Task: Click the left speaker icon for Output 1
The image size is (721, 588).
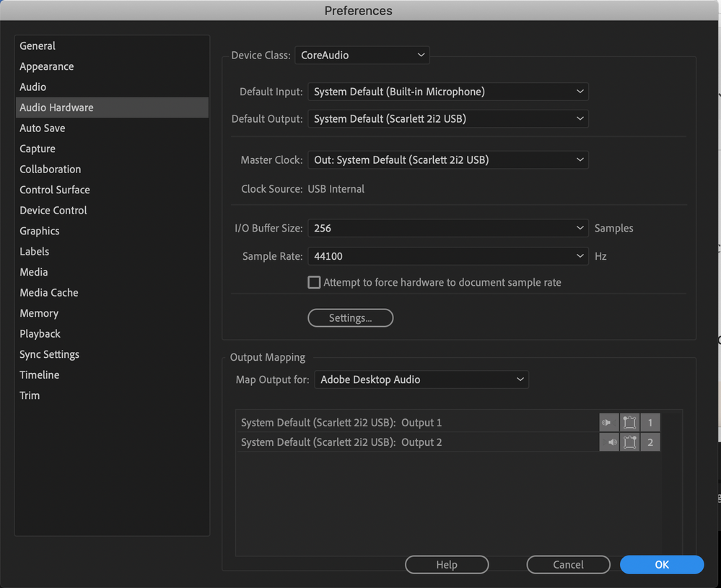Action: coord(608,423)
